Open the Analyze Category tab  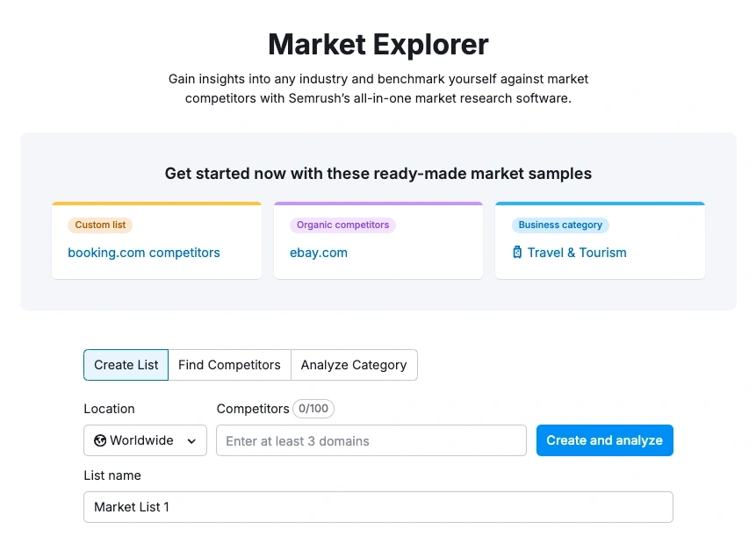coord(354,365)
